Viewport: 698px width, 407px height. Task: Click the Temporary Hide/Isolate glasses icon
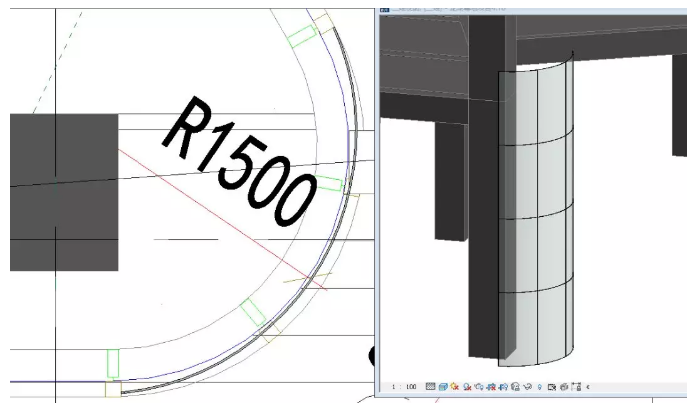(x=525, y=385)
